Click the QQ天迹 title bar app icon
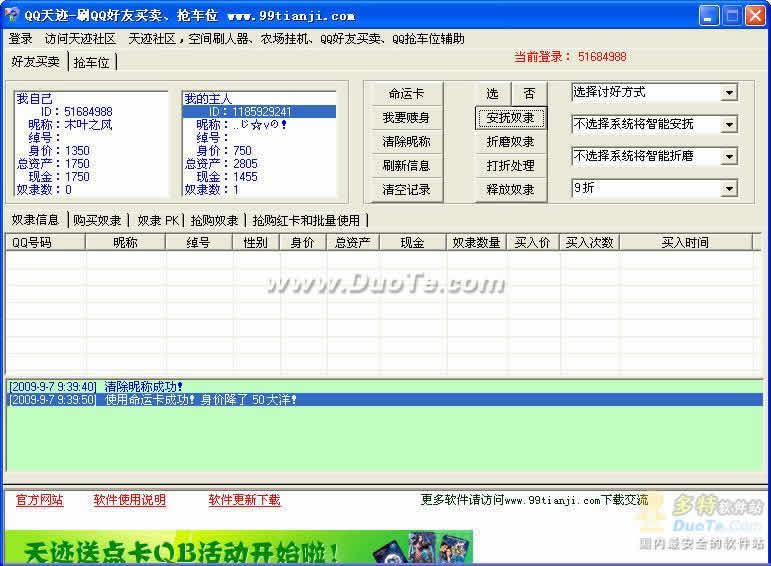Viewport: 771px width, 566px height. click(x=11, y=15)
